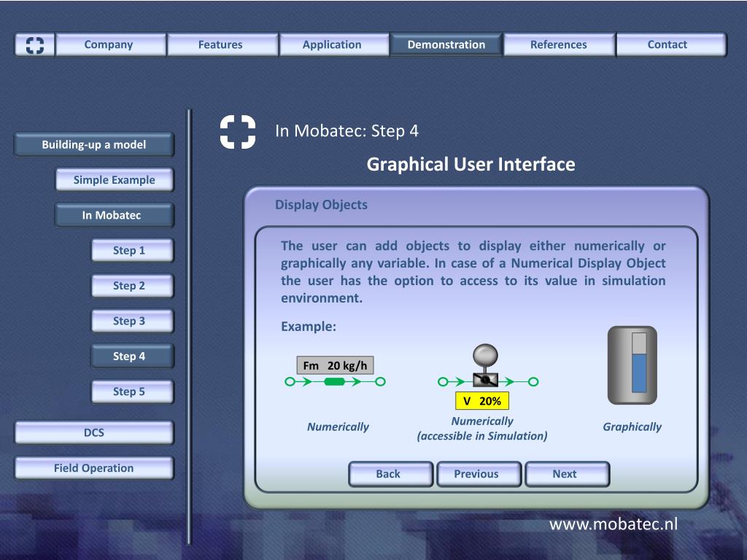Jump to Step 2
The height and width of the screenshot is (560, 747).
click(x=132, y=286)
